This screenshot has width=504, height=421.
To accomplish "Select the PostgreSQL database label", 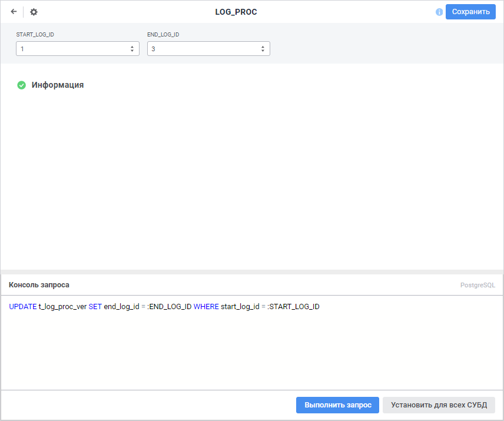I will (x=478, y=285).
